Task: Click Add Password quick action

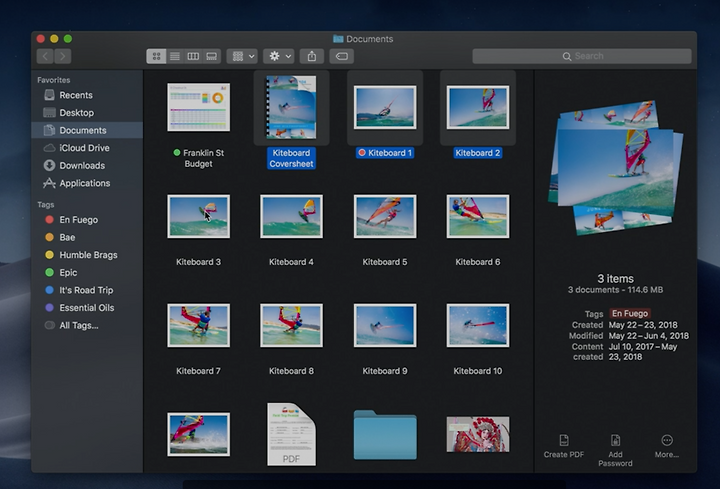Action: tap(615, 450)
